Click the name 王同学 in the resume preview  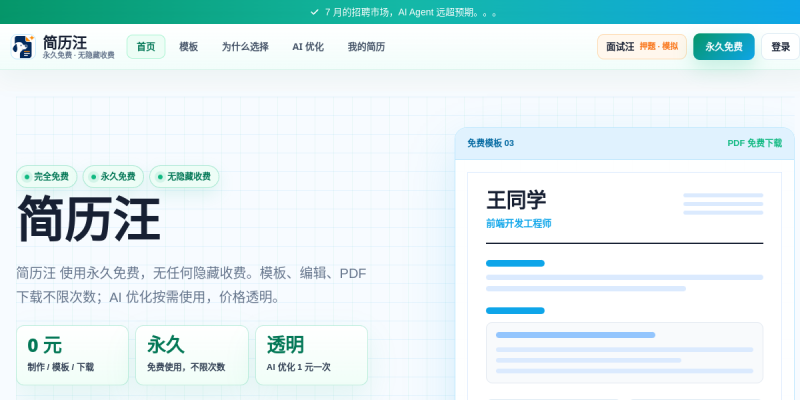[516, 200]
